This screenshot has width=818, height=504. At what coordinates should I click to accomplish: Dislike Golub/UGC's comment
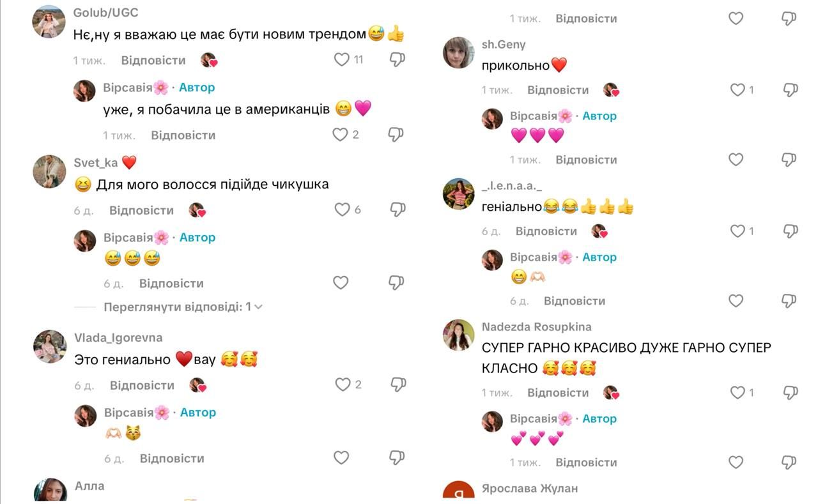tap(397, 59)
